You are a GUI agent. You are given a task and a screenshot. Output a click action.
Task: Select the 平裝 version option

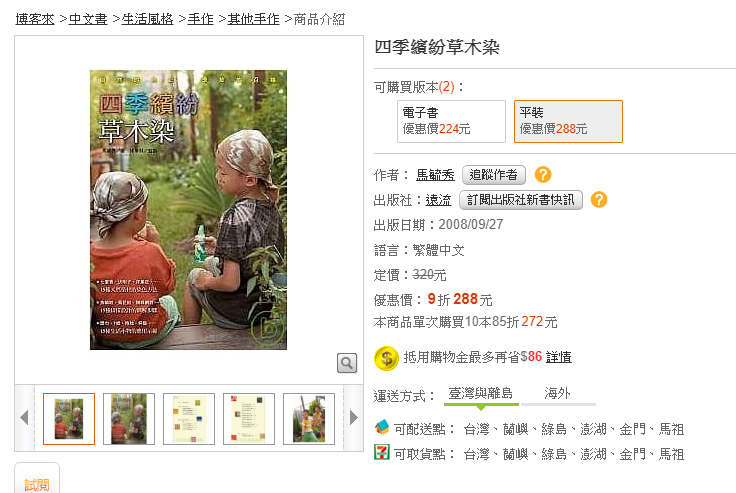(568, 121)
